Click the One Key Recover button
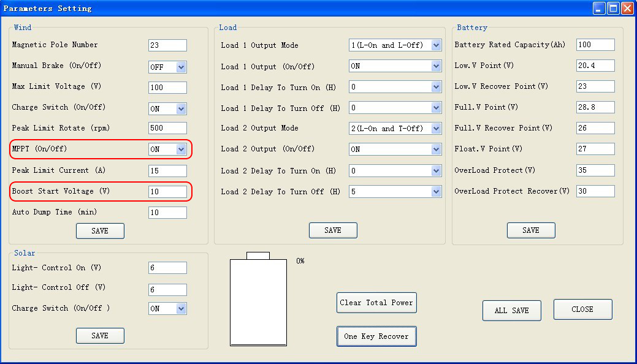Image resolution: width=637 pixels, height=364 pixels. 376,336
